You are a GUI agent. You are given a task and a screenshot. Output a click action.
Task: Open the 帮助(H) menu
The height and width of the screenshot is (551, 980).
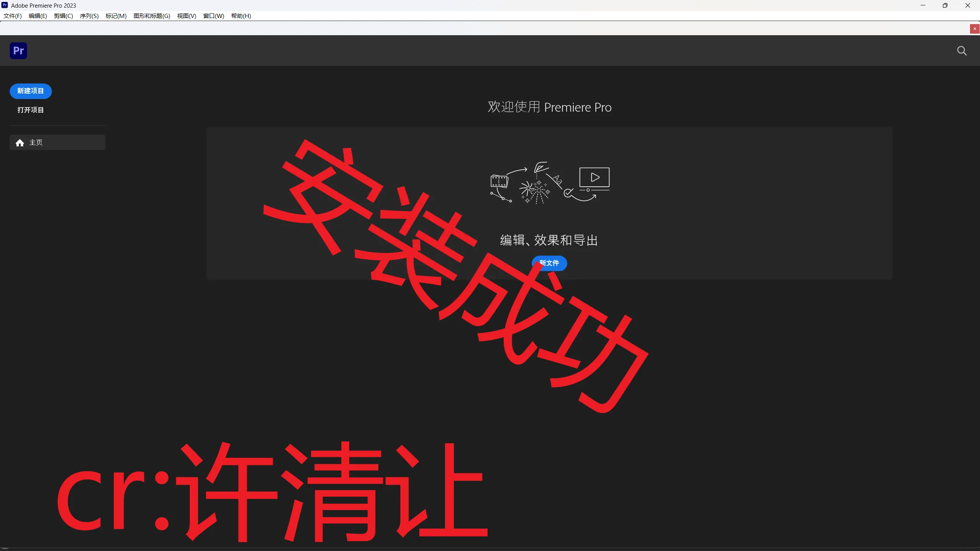(241, 16)
